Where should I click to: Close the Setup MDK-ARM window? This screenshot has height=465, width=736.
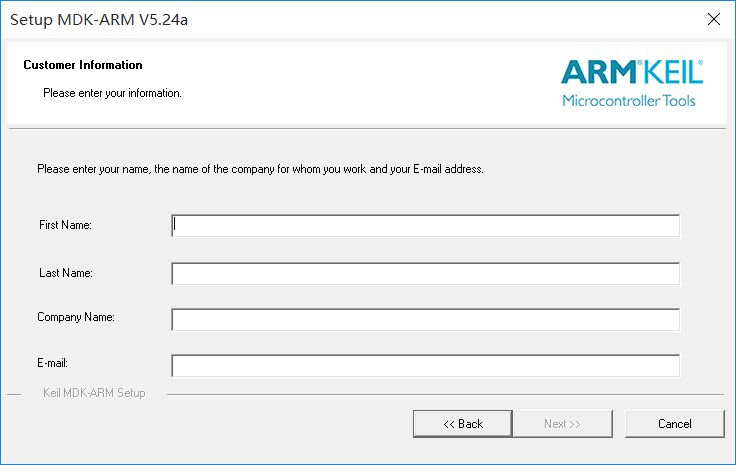point(713,19)
